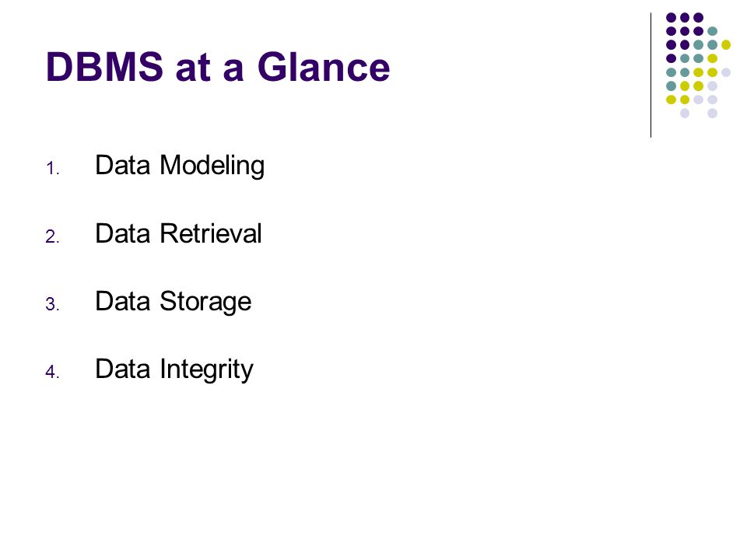Screen dimensions: 747x560
Task: Click the word 'Glance' in the title
Action: coord(324,67)
